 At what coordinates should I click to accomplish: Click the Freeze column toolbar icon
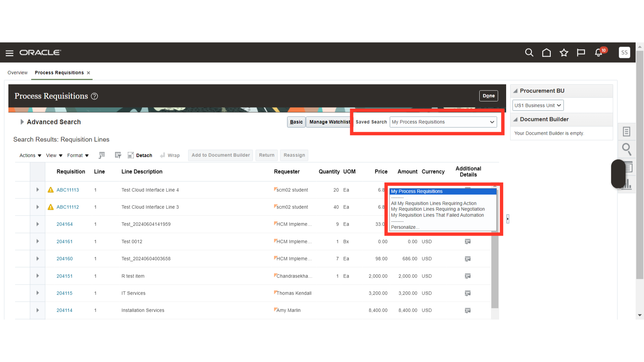(102, 155)
